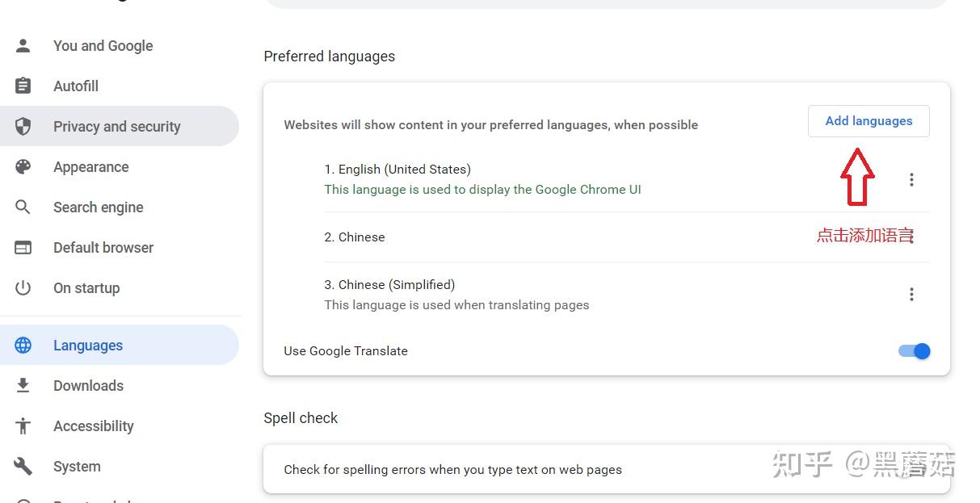Open more actions for Chinese (Simplified)
The width and height of the screenshot is (980, 503).
pyautogui.click(x=911, y=295)
